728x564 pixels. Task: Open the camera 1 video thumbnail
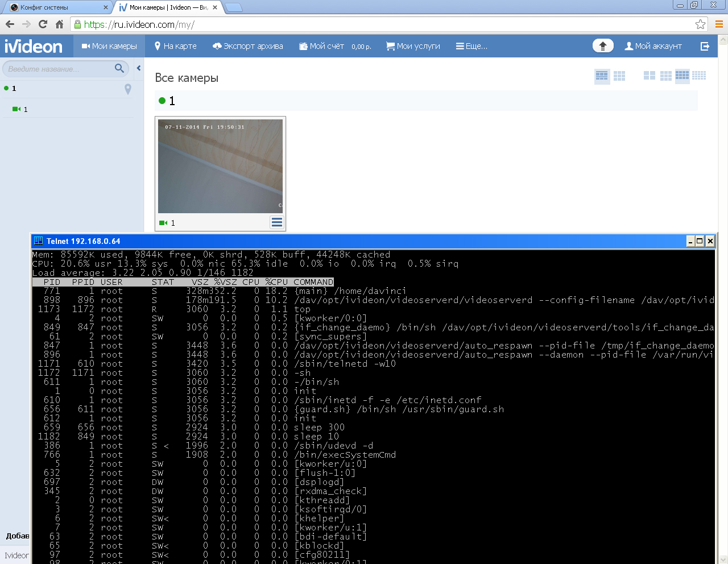[x=220, y=166]
